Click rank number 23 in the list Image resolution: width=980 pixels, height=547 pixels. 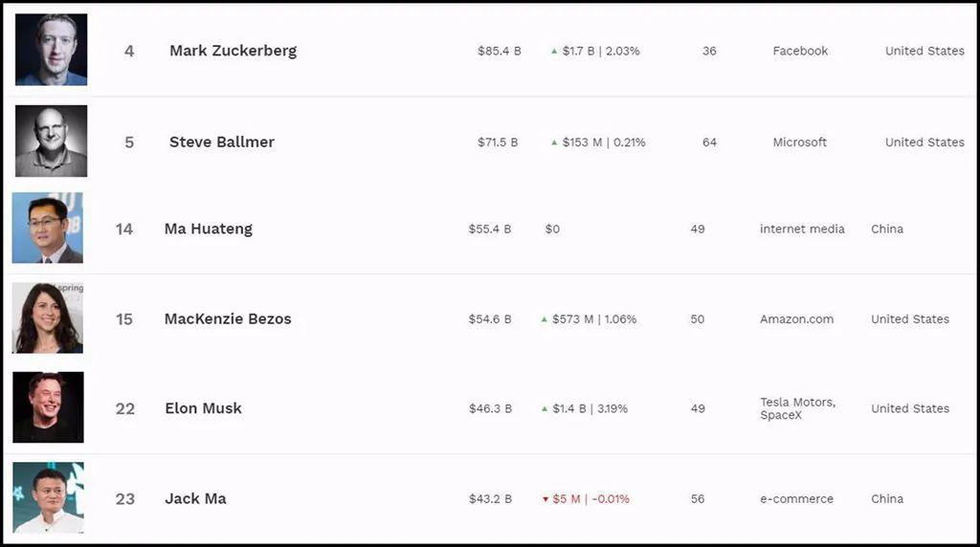[x=125, y=498]
